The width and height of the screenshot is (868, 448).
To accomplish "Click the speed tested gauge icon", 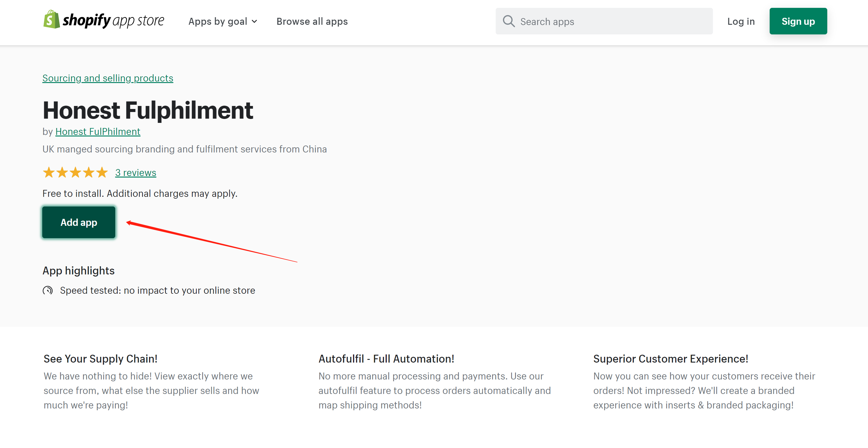I will (x=48, y=290).
